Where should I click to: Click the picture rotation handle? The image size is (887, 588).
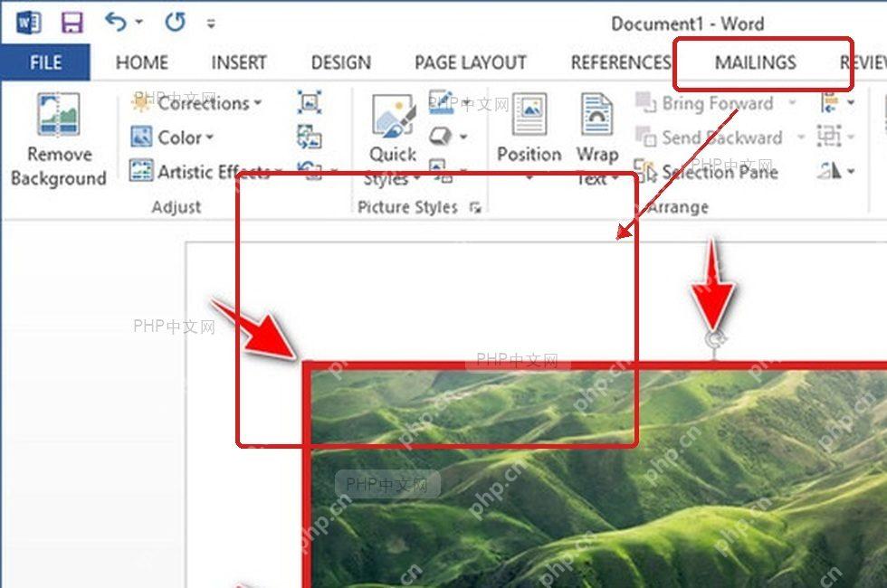715,340
